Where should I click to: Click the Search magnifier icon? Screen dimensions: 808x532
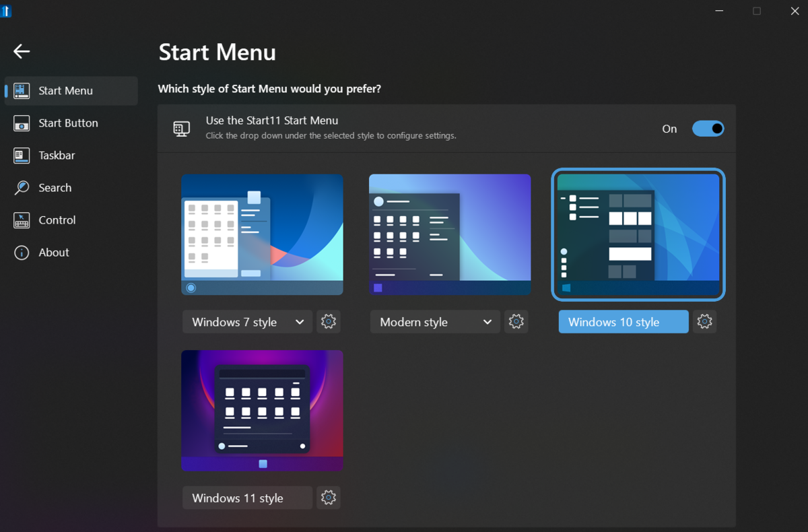pyautogui.click(x=22, y=188)
